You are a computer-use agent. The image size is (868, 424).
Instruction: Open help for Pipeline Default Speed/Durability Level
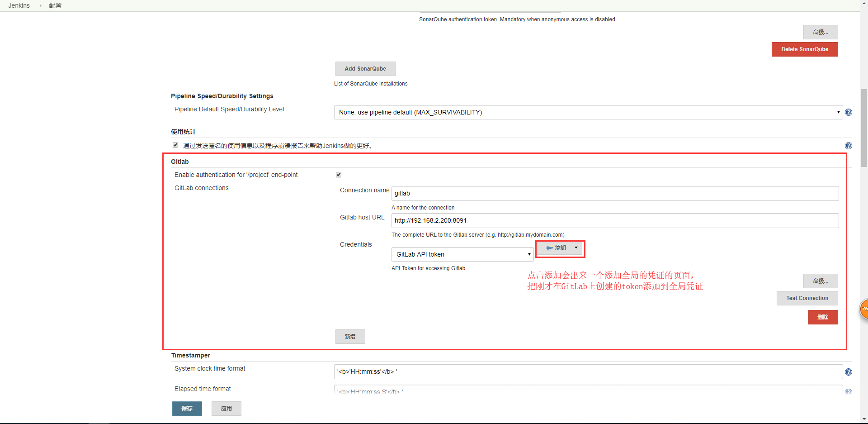click(849, 112)
